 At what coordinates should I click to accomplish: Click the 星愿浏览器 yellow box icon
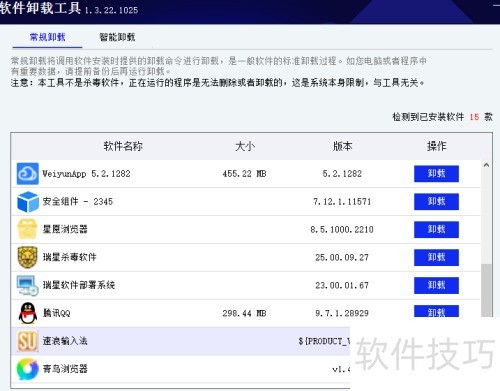pyautogui.click(x=27, y=229)
